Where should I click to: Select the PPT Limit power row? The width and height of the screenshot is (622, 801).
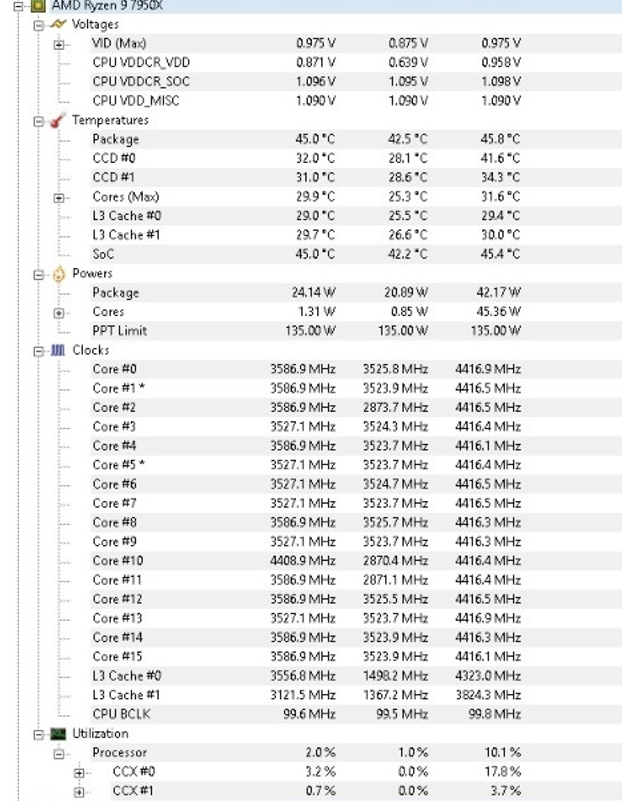click(x=119, y=331)
